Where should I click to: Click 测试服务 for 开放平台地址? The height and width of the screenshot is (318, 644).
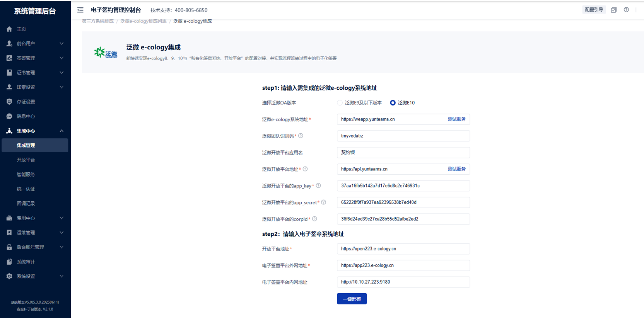457,169
